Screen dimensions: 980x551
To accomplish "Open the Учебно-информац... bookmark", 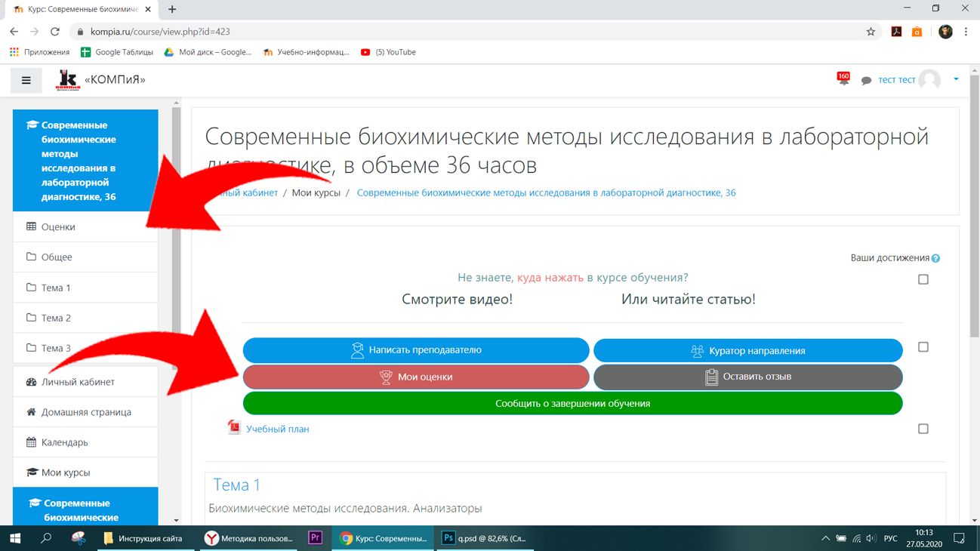I will (306, 52).
